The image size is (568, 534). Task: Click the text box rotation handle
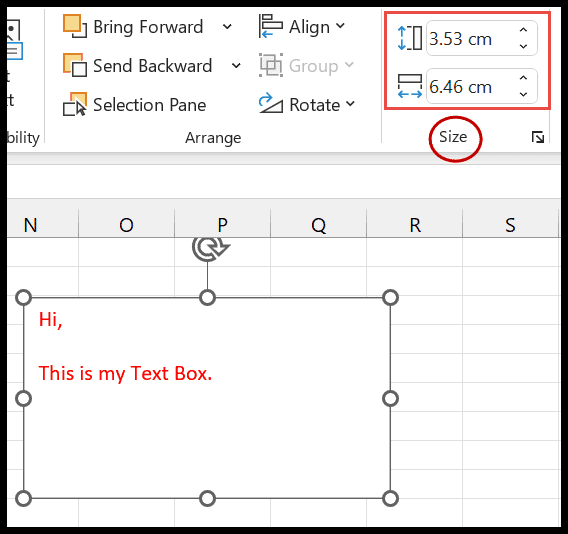(x=210, y=248)
